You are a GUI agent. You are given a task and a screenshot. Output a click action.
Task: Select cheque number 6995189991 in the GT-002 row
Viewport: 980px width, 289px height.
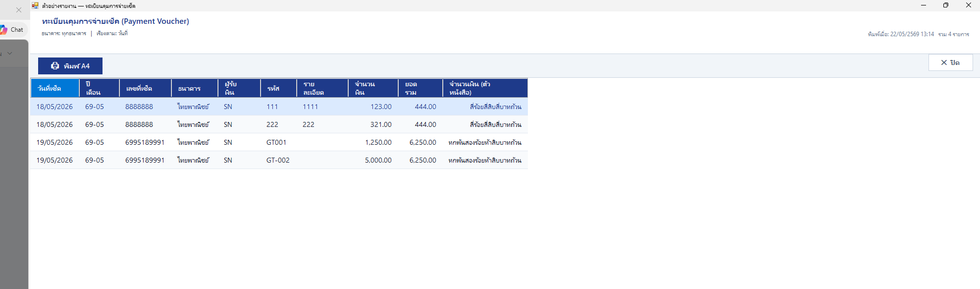(x=145, y=160)
